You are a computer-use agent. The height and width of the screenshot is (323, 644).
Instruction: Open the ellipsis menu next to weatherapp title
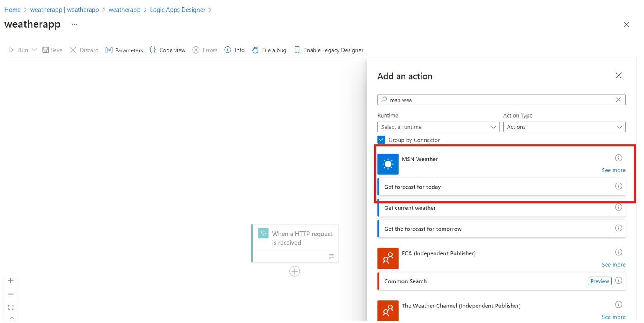(75, 24)
